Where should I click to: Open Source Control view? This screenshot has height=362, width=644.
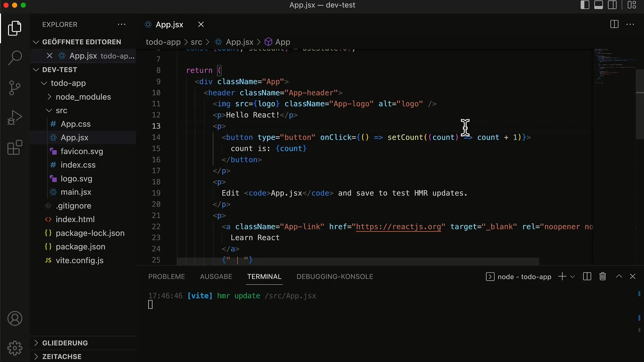15,88
